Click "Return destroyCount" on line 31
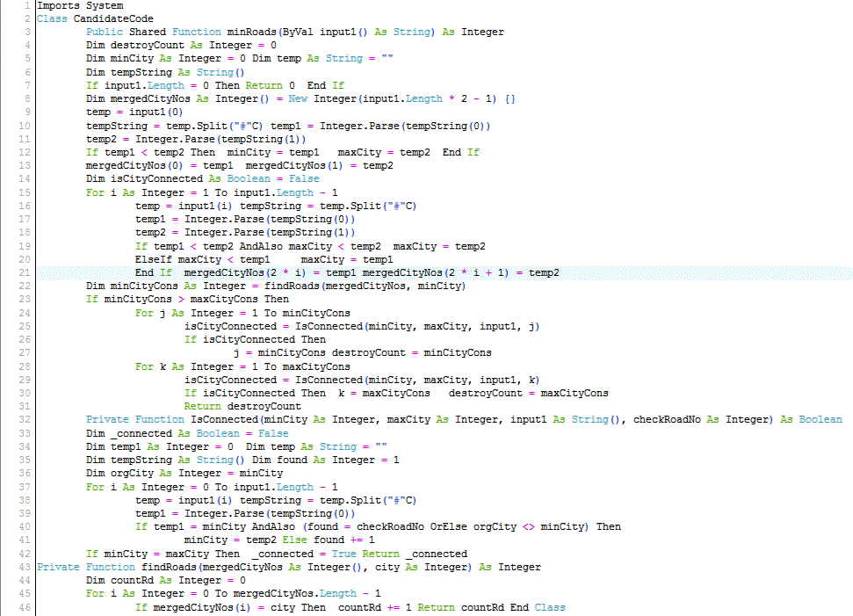The image size is (853, 616). tap(242, 407)
